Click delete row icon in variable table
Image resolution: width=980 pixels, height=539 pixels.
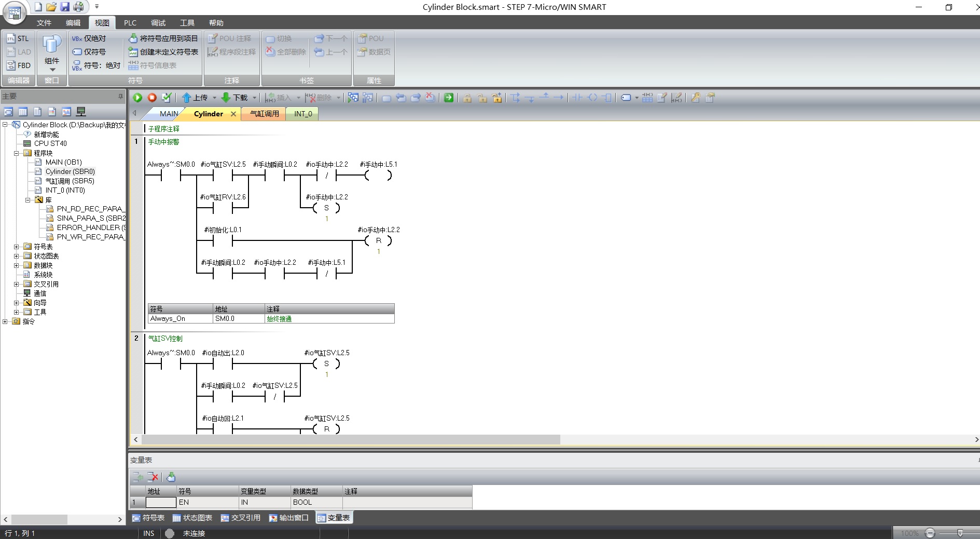click(153, 477)
